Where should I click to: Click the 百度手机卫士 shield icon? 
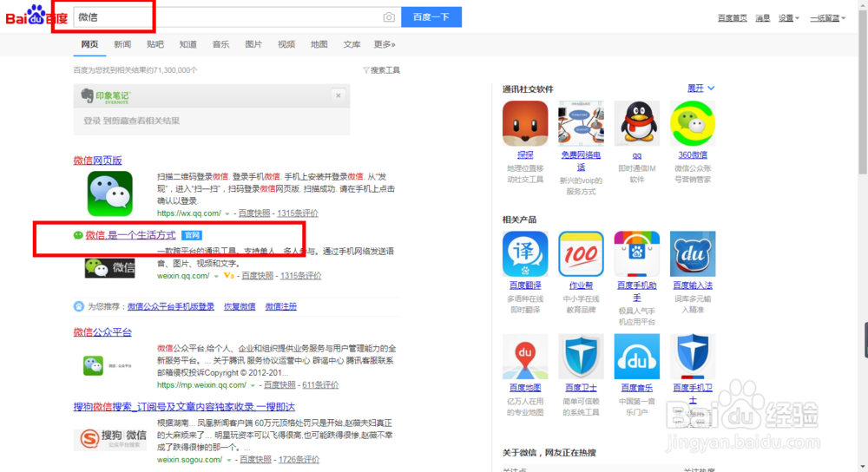[x=693, y=357]
